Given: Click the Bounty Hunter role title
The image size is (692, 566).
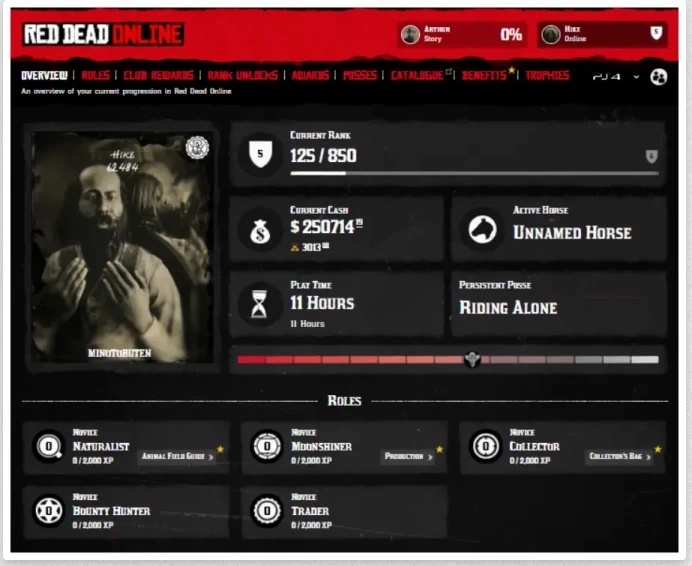Looking at the screenshot, I should tap(111, 511).
